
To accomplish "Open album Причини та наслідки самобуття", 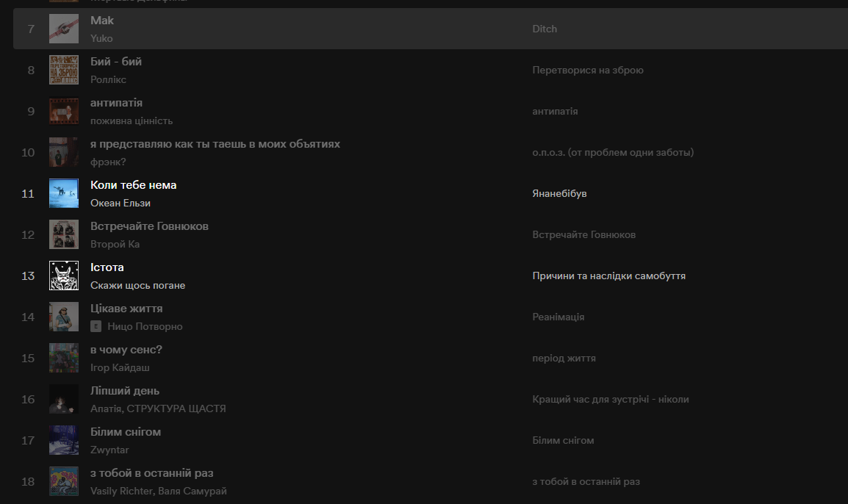I will [609, 276].
